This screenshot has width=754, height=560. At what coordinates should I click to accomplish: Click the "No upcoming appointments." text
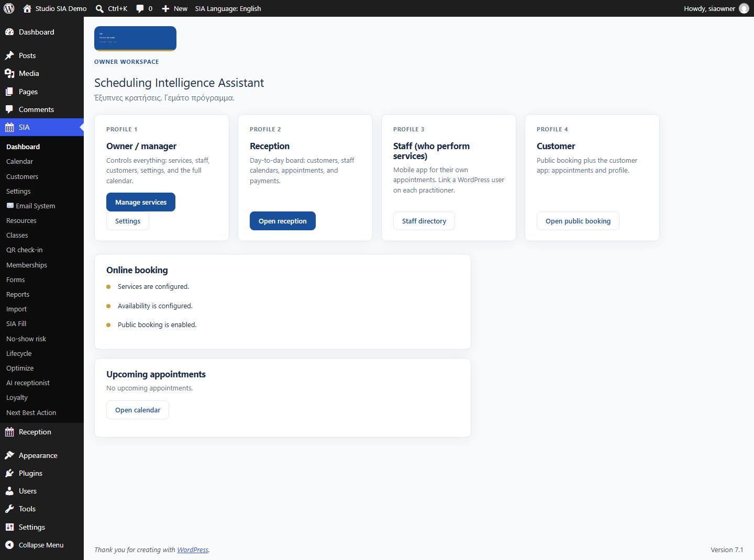tap(150, 388)
